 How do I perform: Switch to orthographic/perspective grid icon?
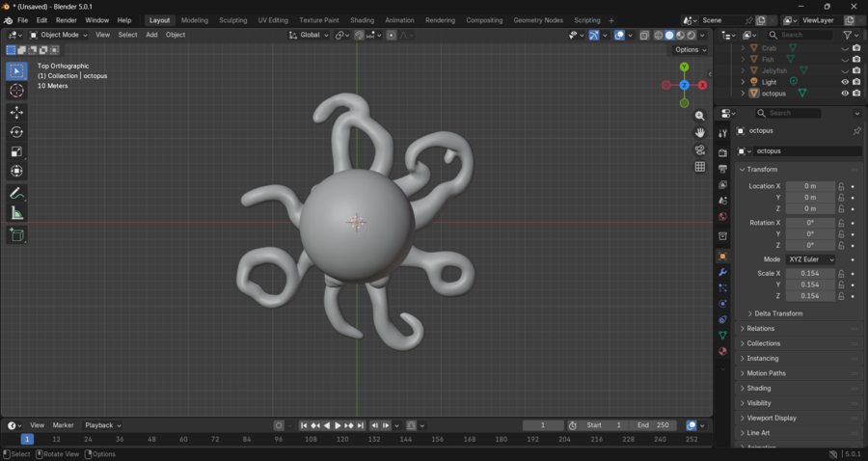pyautogui.click(x=700, y=167)
